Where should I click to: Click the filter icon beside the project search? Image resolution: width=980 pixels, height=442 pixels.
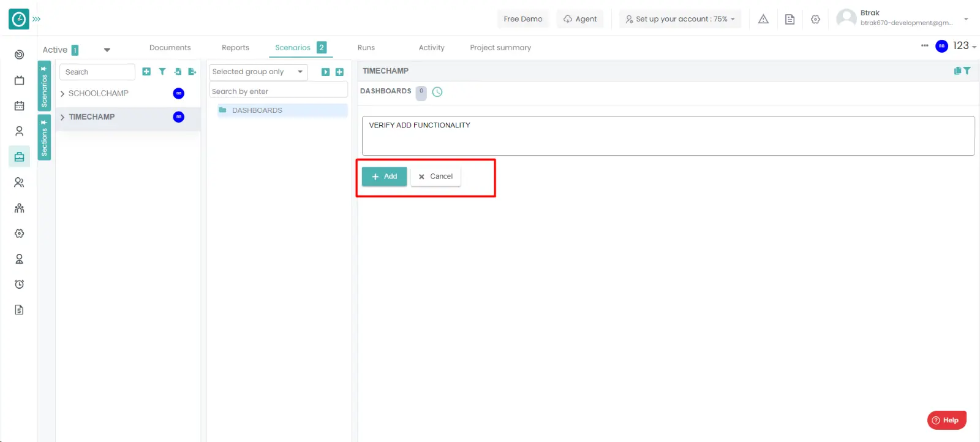(162, 72)
